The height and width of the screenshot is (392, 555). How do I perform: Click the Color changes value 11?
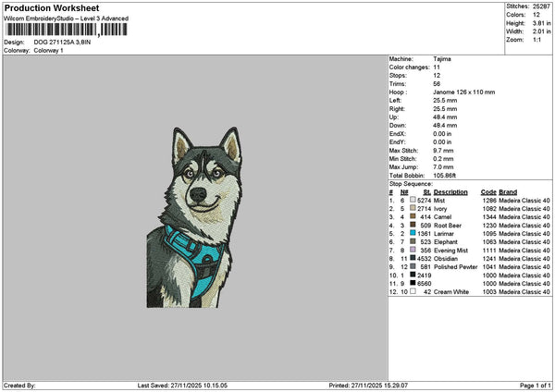[x=437, y=67]
